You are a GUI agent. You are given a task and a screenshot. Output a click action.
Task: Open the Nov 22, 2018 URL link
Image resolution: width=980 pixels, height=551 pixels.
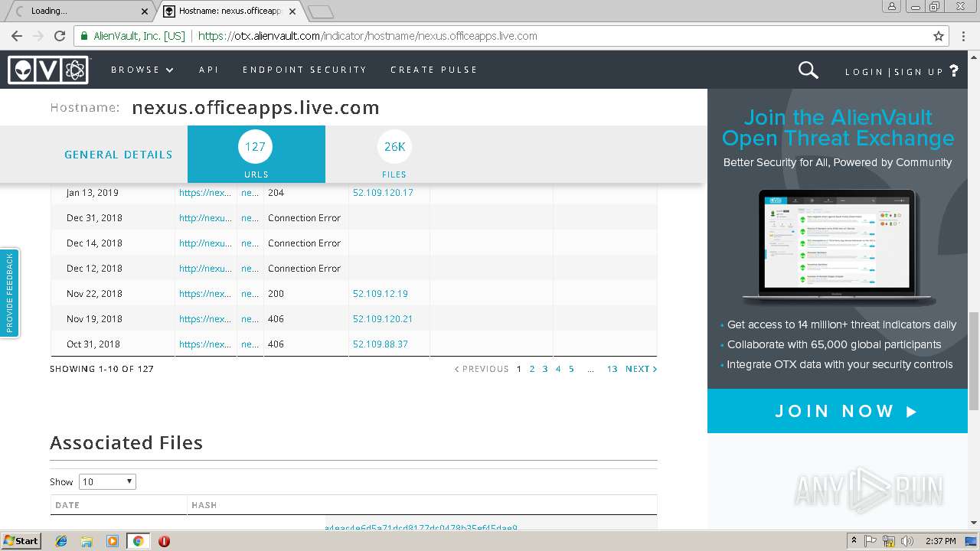tap(205, 294)
